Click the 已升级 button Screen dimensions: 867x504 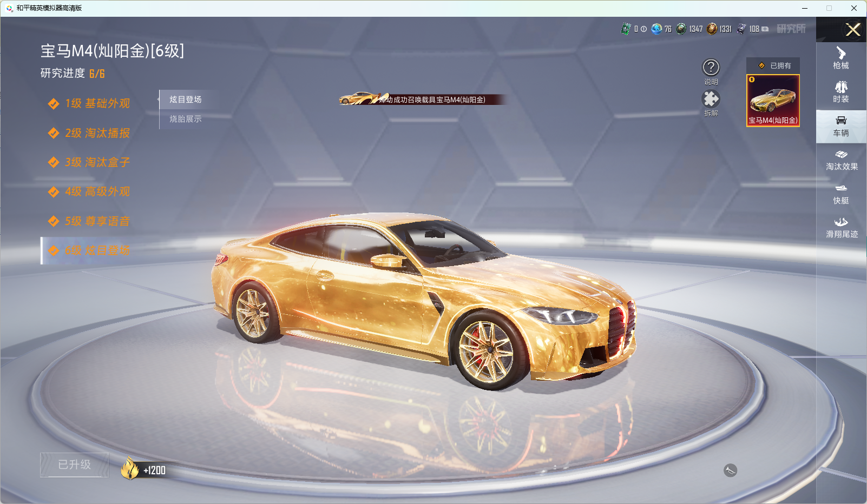pyautogui.click(x=75, y=465)
